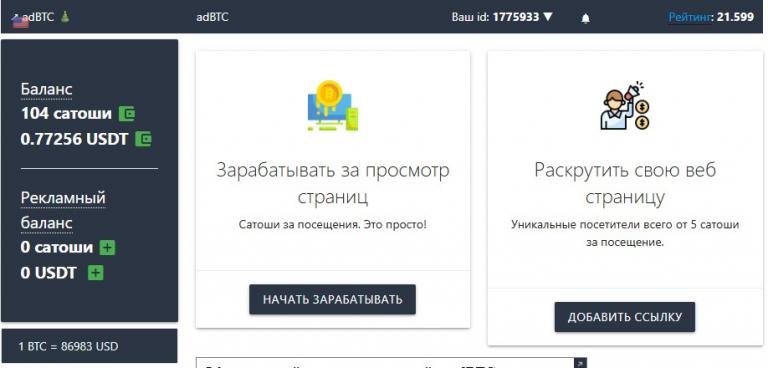The height and width of the screenshot is (368, 768).
Task: Click the rating value 21.599
Action: (735, 17)
